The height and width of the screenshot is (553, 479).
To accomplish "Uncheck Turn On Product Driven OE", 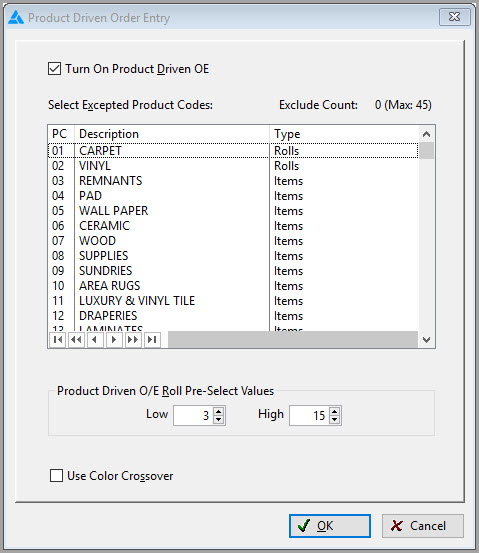I will click(x=54, y=68).
